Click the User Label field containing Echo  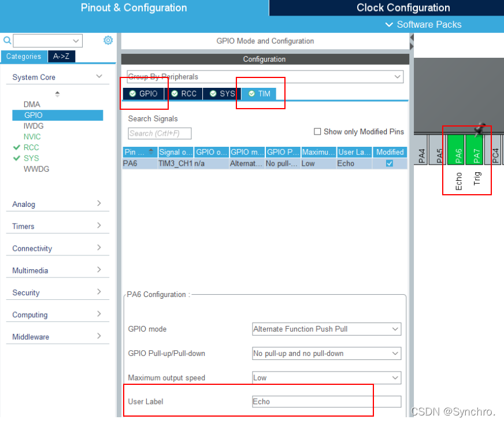pyautogui.click(x=327, y=402)
